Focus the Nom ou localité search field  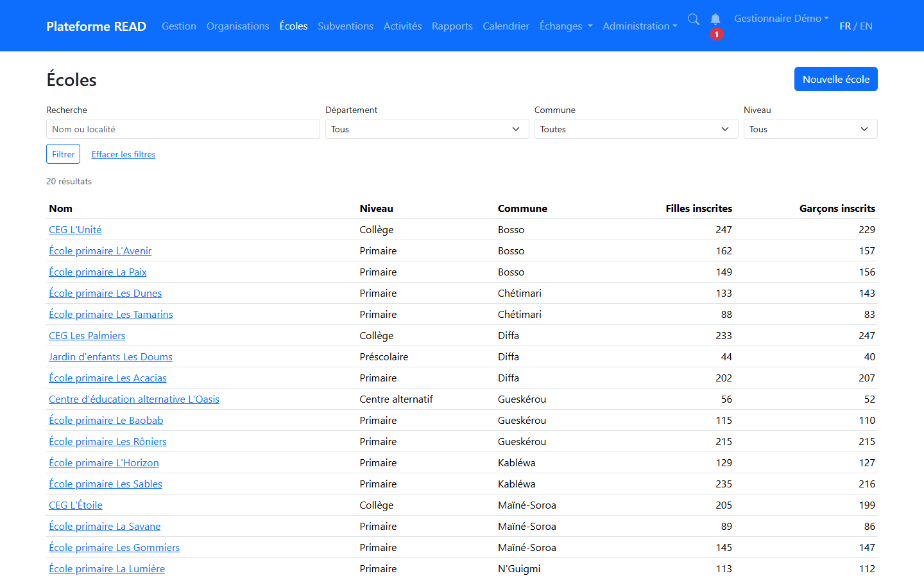coord(183,129)
